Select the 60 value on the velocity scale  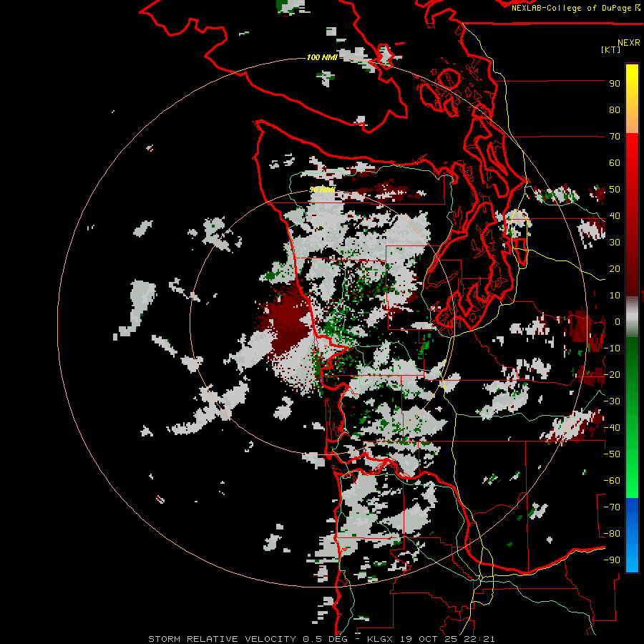click(615, 163)
